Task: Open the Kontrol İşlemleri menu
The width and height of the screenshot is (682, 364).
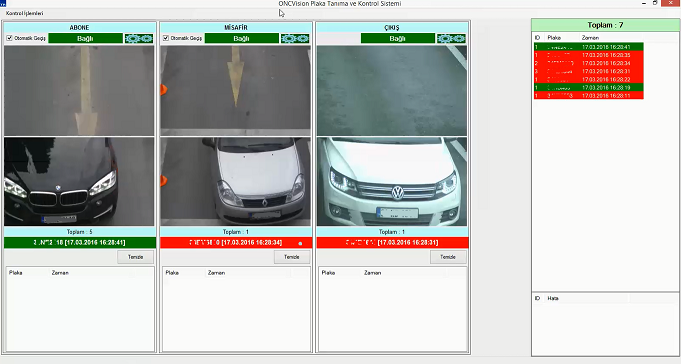Action: click(24, 13)
